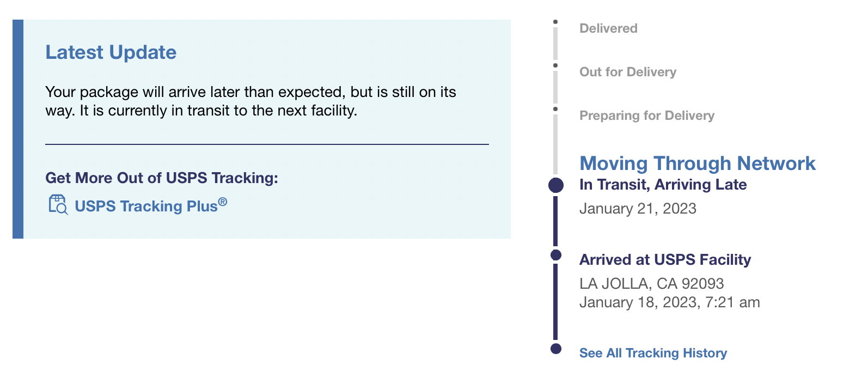The width and height of the screenshot is (868, 389).
Task: Click the Delivered status dot
Action: click(x=555, y=22)
